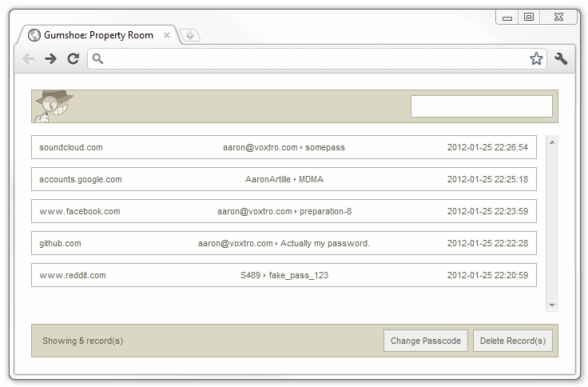The width and height of the screenshot is (588, 387).
Task: Focus the records search field
Action: click(x=482, y=106)
